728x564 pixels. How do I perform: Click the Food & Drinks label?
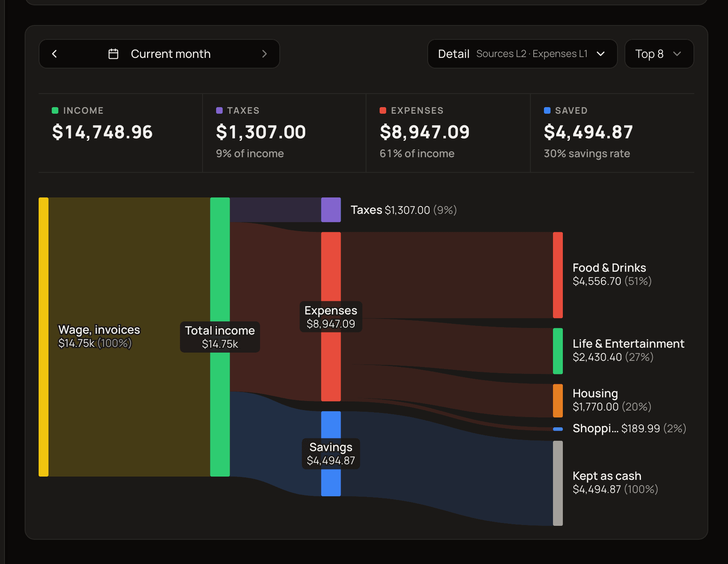click(612, 274)
